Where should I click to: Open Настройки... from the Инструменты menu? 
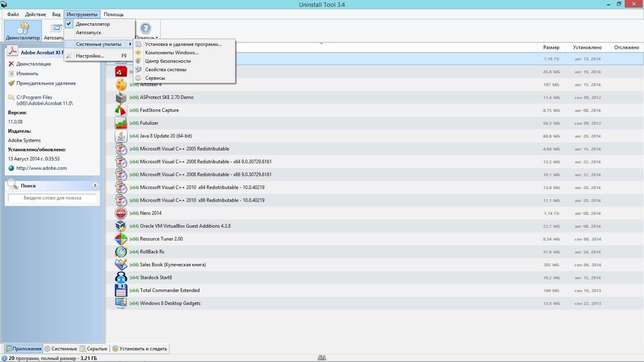99,56
